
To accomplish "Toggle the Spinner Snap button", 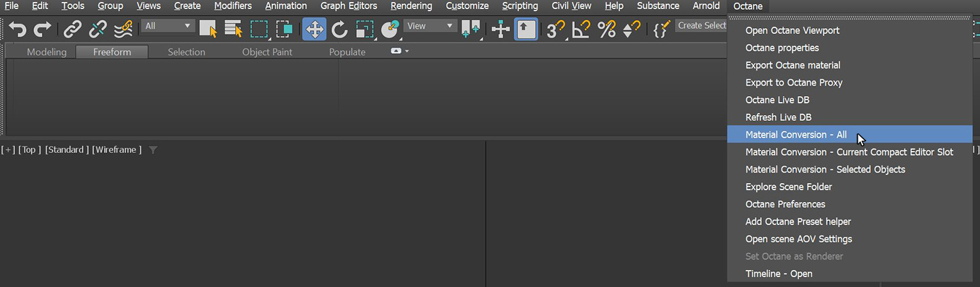I will pyautogui.click(x=632, y=29).
